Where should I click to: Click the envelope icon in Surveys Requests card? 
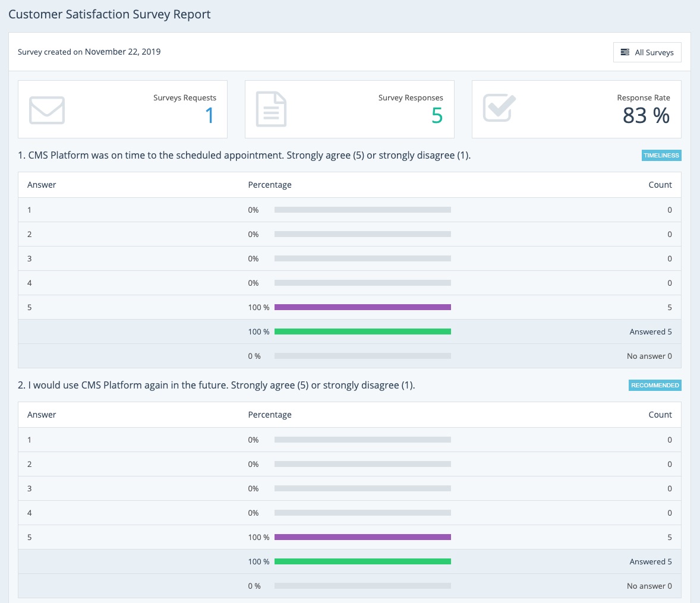47,110
